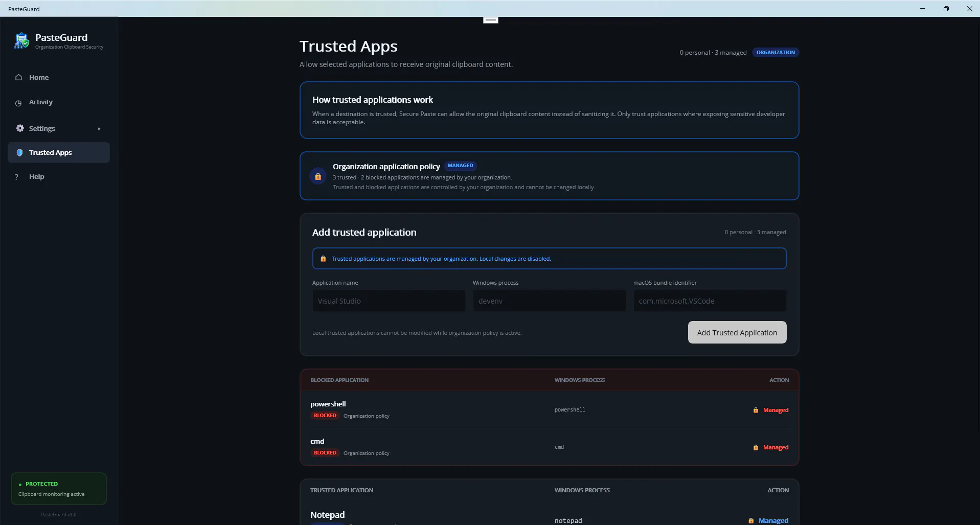Click the lock icon in powershell row

pyautogui.click(x=756, y=410)
